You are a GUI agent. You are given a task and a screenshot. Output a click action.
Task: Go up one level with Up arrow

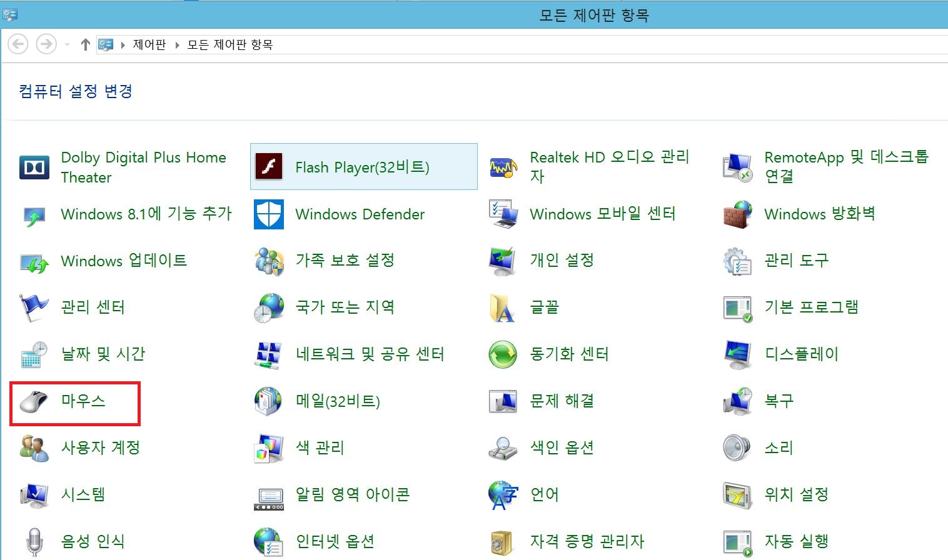(x=86, y=44)
